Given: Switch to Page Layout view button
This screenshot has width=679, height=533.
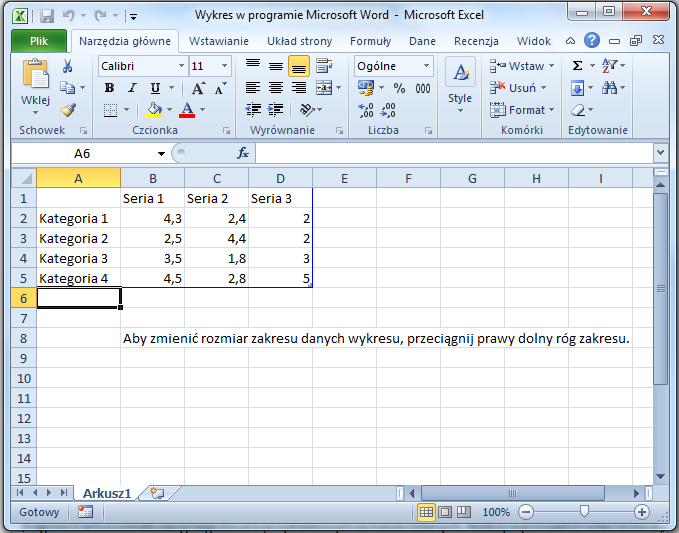Looking at the screenshot, I should pos(445,512).
